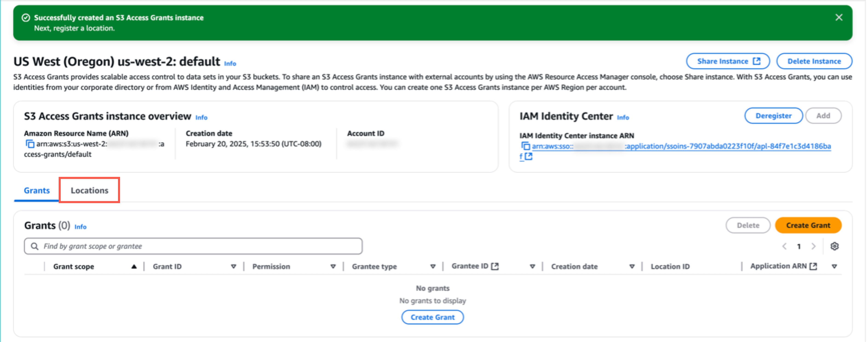868x342 pixels.
Task: Go to previous page of grants
Action: [785, 246]
